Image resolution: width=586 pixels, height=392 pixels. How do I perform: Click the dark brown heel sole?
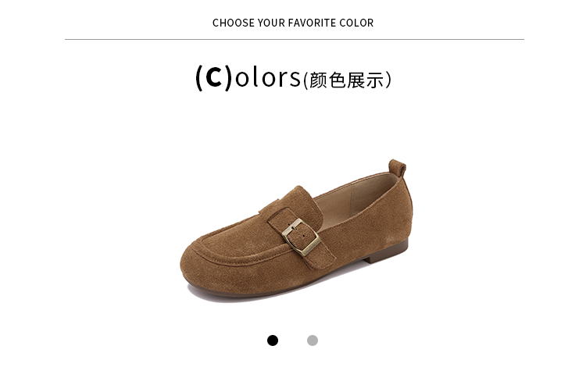point(387,253)
